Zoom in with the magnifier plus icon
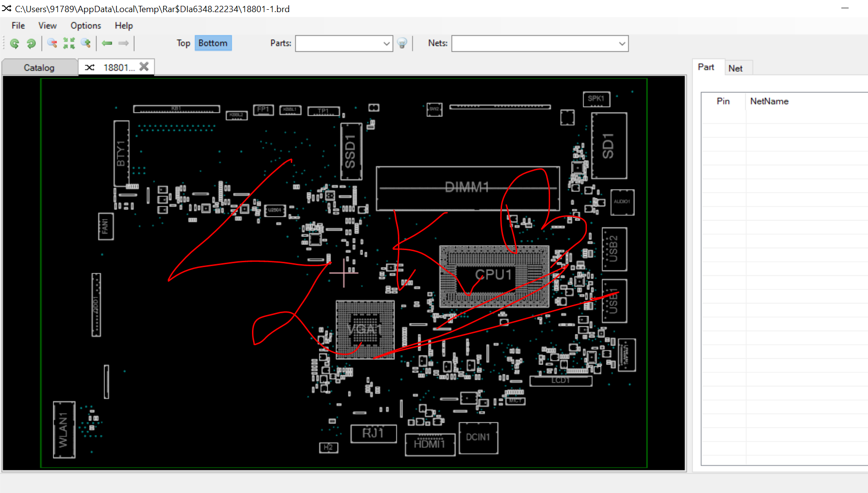 [x=86, y=44]
